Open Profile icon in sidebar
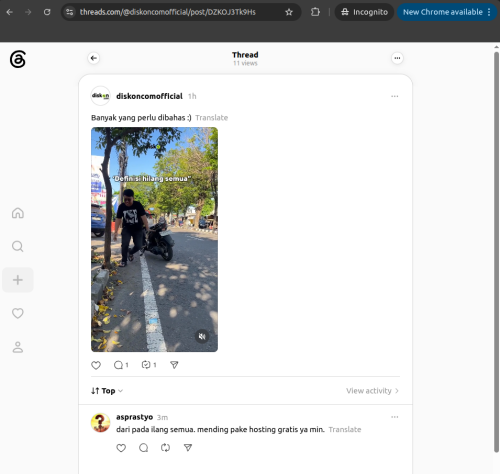The height and width of the screenshot is (474, 500). coord(18,347)
